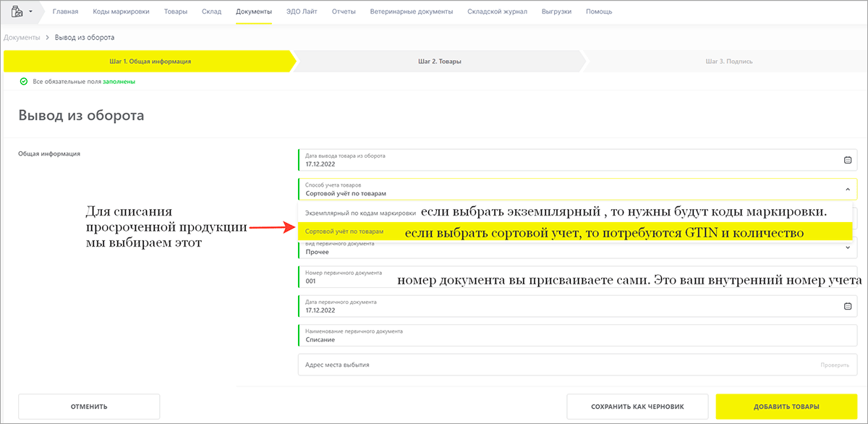Click the Документы breadcrumb link
The width and height of the screenshot is (868, 424).
22,37
